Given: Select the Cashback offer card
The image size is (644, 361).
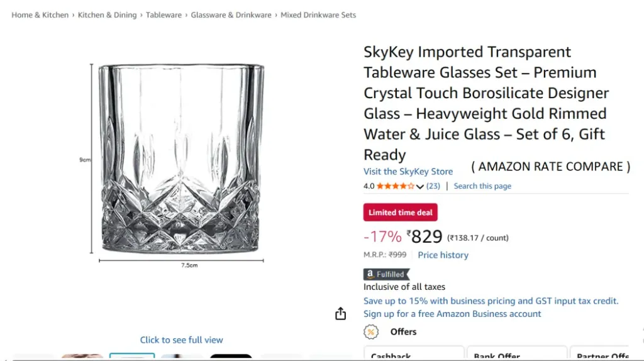Looking at the screenshot, I should coord(413,355).
